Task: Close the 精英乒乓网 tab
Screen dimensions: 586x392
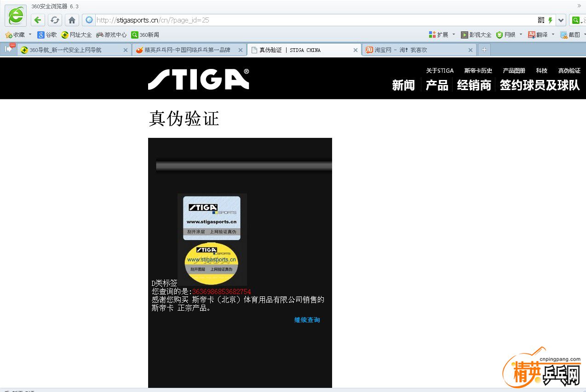Action: point(240,50)
